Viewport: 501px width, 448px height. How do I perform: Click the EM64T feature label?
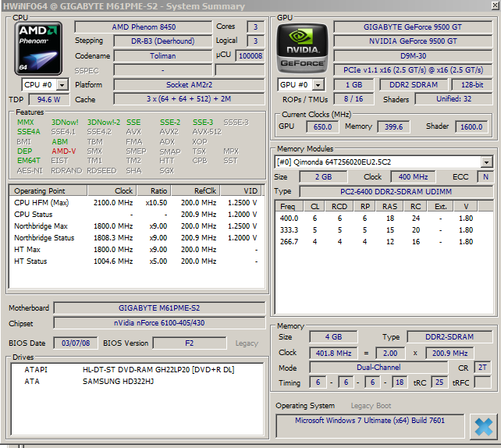[x=29, y=161]
